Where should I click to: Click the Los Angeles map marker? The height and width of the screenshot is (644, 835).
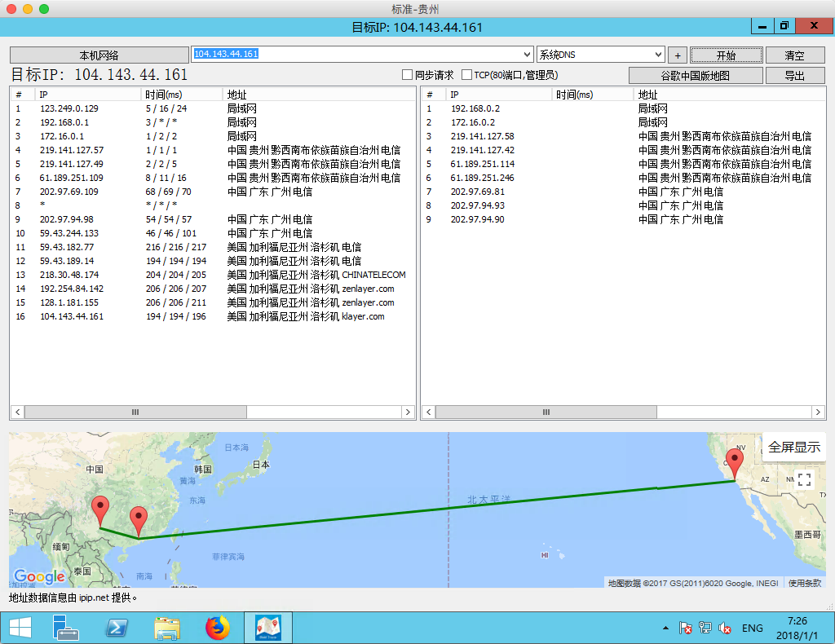[x=736, y=464]
